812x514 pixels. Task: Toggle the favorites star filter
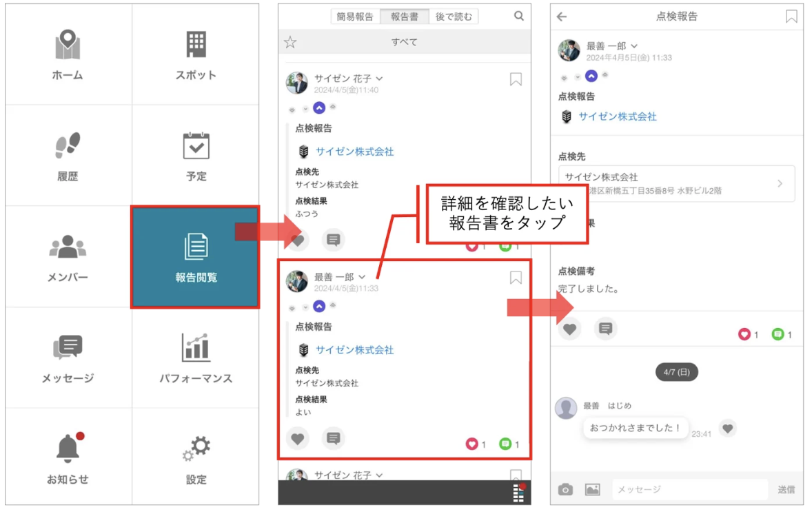click(x=290, y=42)
